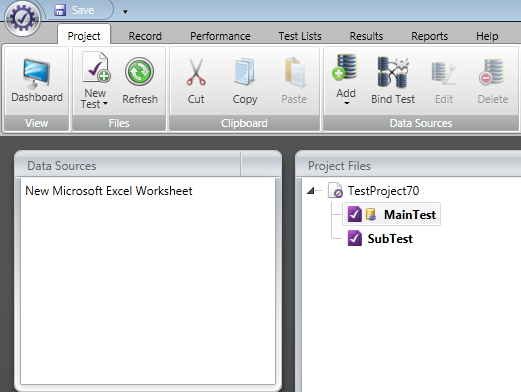Cut the selected item
Viewport: 521px width, 392px height.
click(196, 81)
